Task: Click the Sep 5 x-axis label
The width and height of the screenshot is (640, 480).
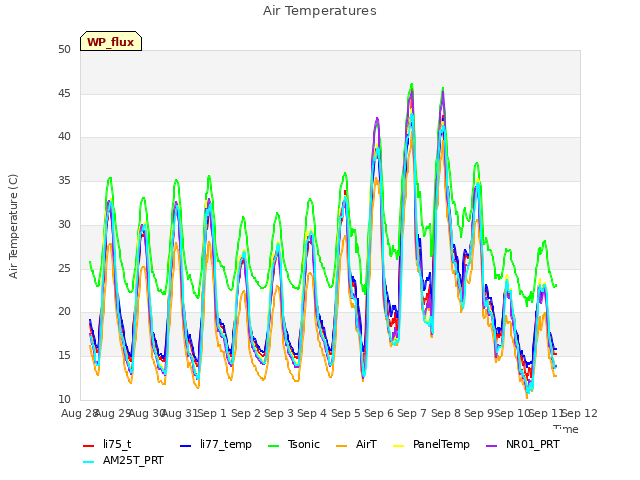Action: [x=346, y=413]
